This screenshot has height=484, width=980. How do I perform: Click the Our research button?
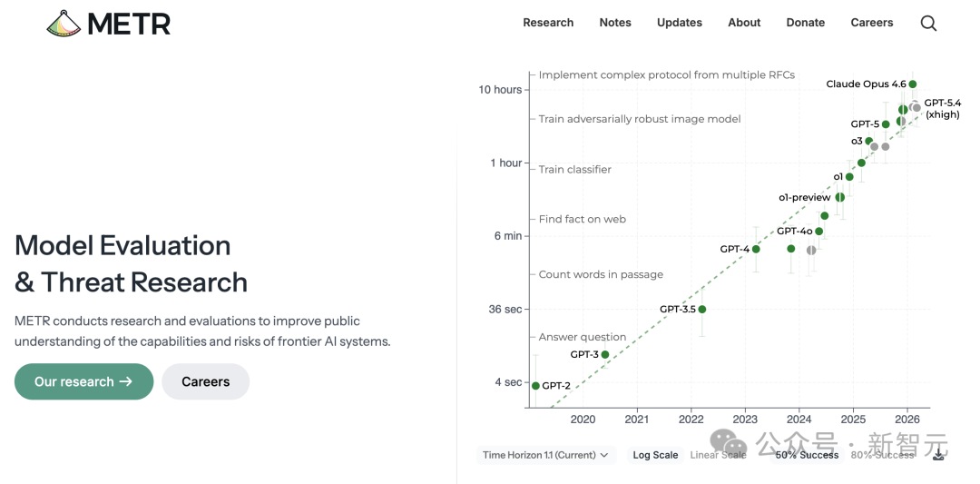[x=83, y=381]
